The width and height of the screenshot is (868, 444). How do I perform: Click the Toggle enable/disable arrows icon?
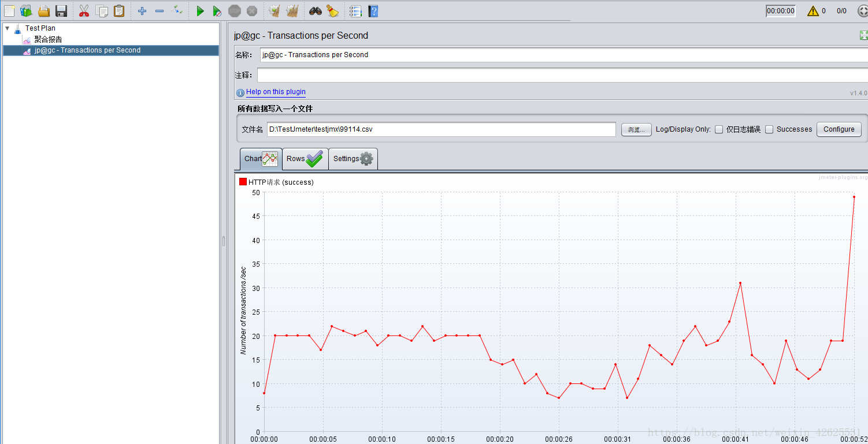click(177, 10)
